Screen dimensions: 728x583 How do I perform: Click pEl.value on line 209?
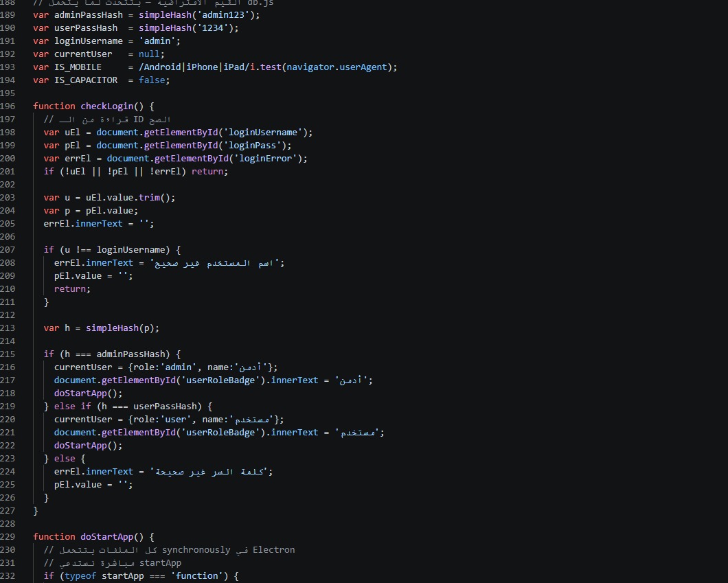pos(78,276)
